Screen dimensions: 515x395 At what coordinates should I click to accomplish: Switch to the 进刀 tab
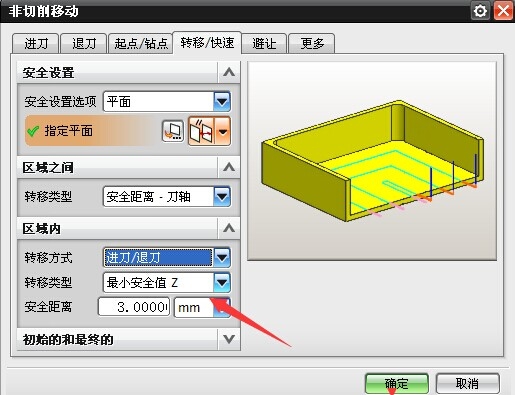pyautogui.click(x=36, y=43)
